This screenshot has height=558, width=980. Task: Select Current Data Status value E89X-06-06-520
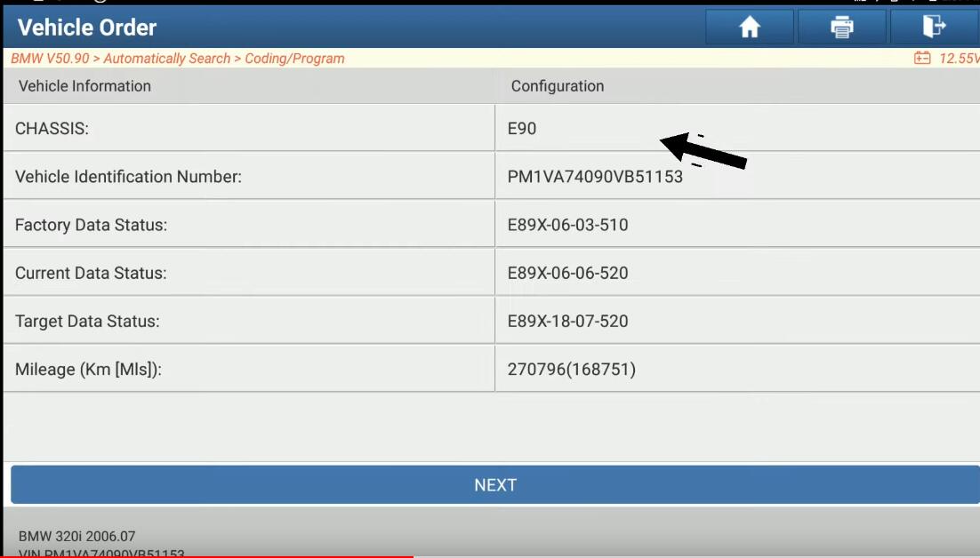point(567,273)
